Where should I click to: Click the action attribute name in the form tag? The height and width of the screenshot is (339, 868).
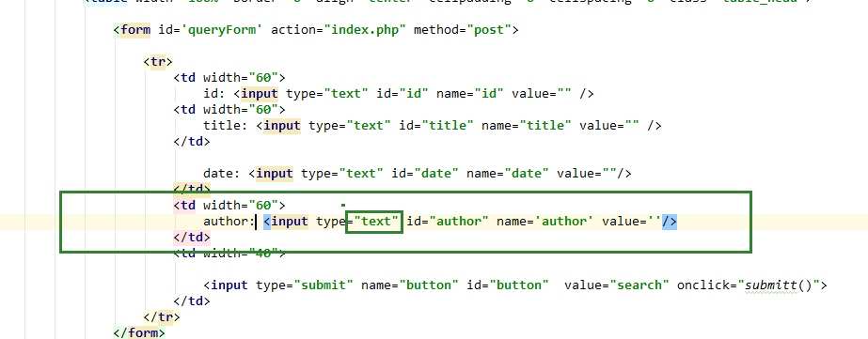click(x=293, y=30)
